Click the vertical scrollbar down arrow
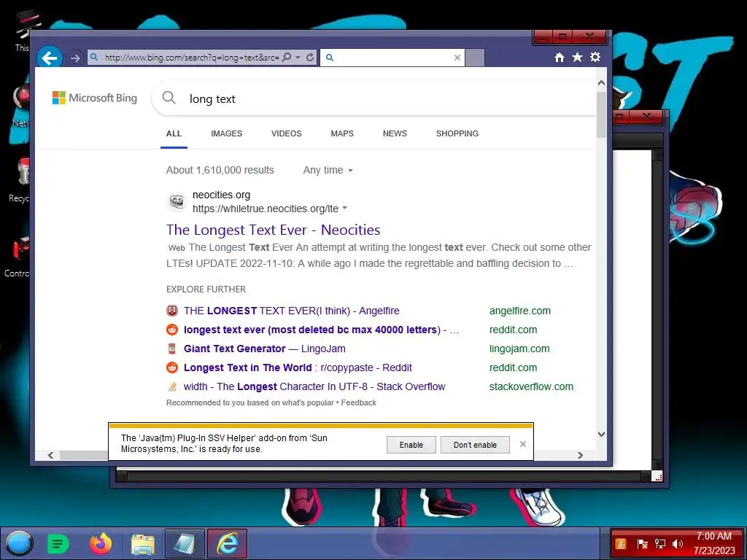The width and height of the screenshot is (747, 560). (x=601, y=434)
